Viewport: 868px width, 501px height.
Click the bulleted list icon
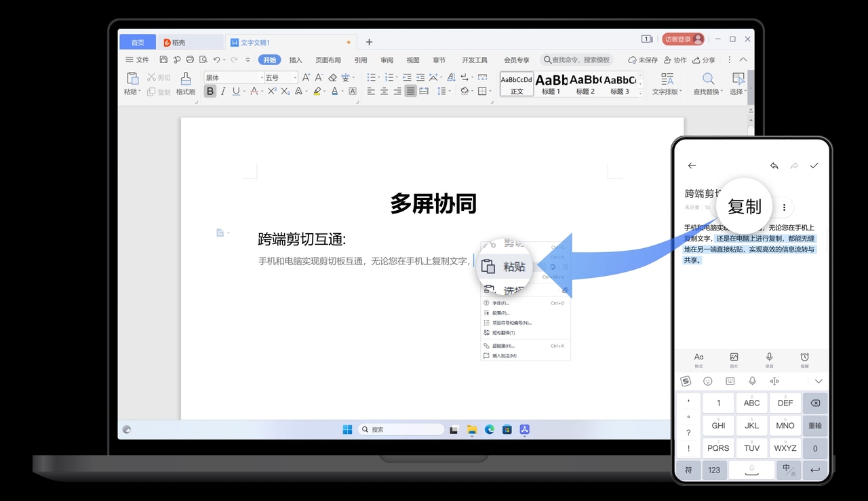pos(372,77)
